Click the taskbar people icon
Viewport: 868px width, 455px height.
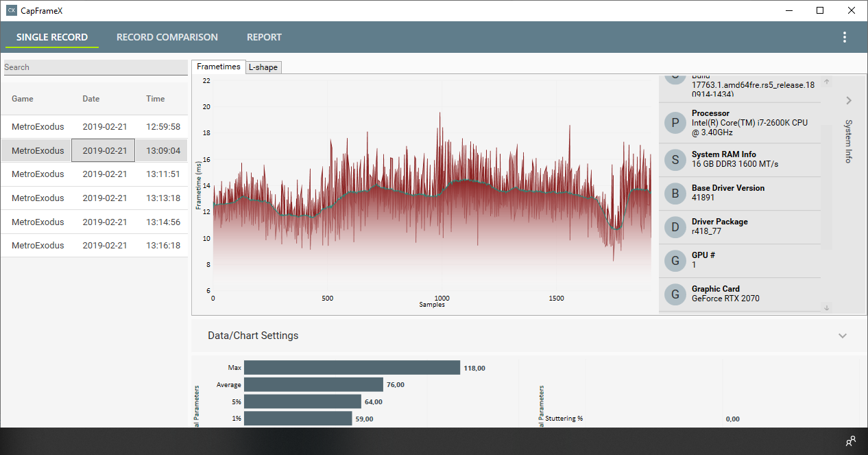point(851,441)
